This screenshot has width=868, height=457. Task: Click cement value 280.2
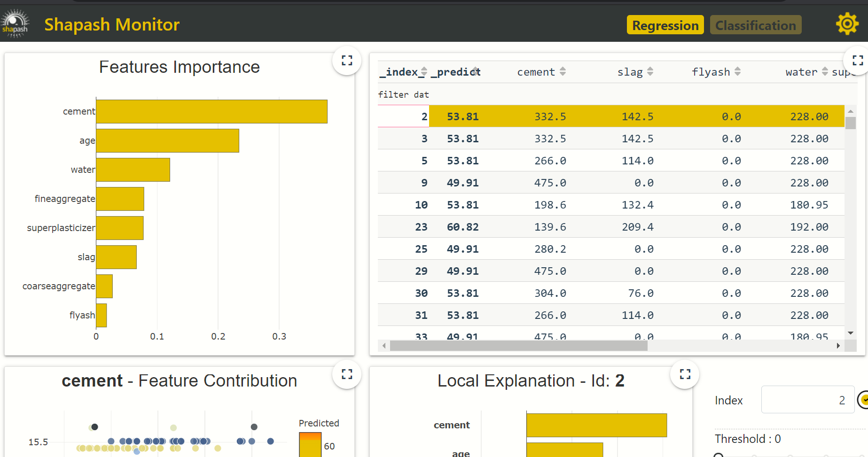[550, 249]
